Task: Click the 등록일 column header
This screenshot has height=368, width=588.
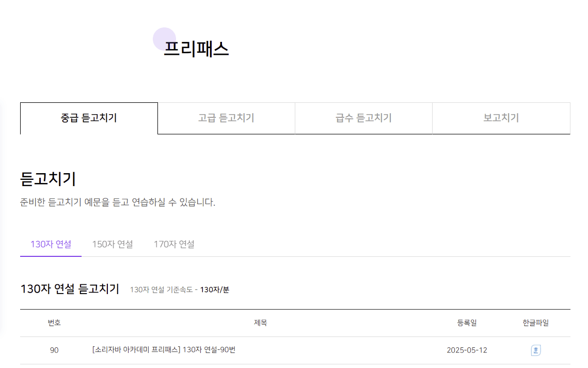Action: pos(467,323)
